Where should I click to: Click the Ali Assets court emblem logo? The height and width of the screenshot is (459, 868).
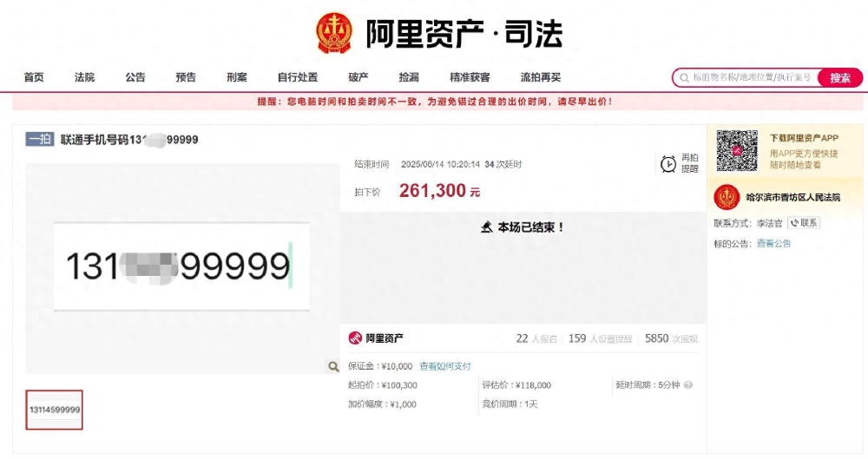coord(334,33)
